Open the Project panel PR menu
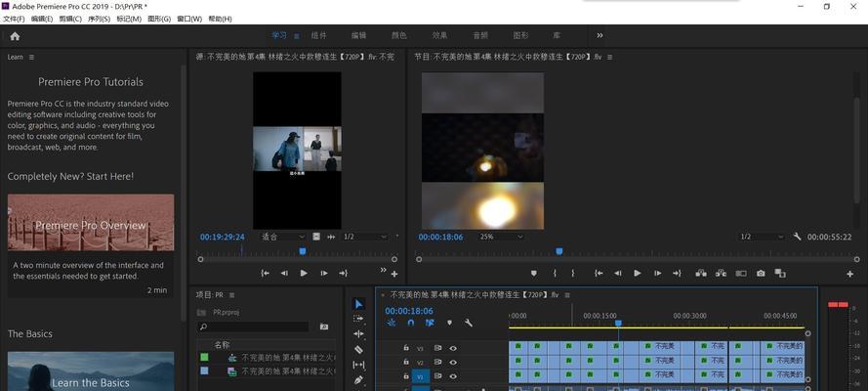This screenshot has height=391, width=868. [x=232, y=295]
